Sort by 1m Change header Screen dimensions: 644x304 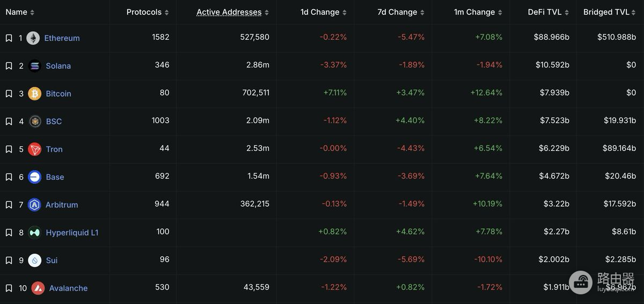tap(478, 12)
